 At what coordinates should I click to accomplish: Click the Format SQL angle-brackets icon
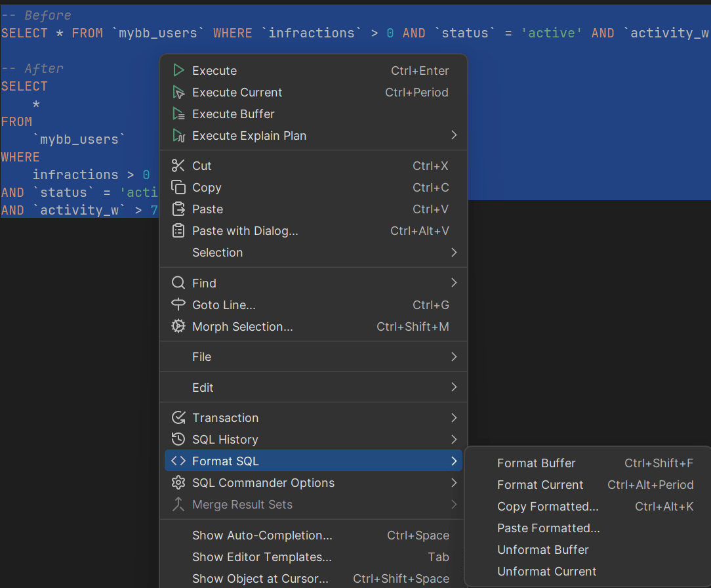(178, 461)
